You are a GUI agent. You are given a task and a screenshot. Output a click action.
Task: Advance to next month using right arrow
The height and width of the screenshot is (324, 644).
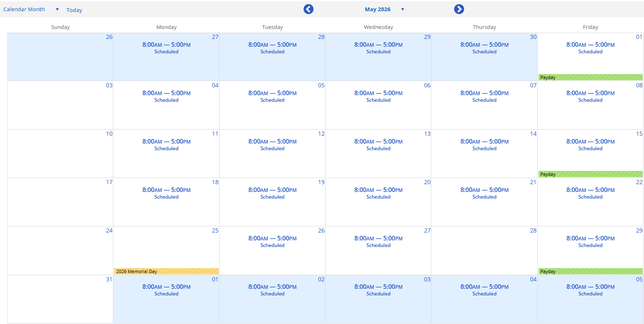pos(459,9)
